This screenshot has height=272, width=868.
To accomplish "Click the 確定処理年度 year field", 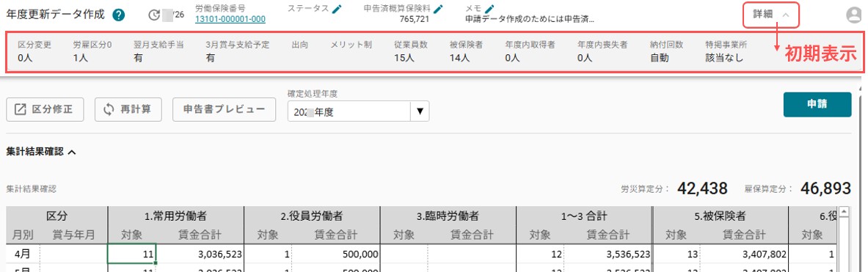I will [x=349, y=111].
